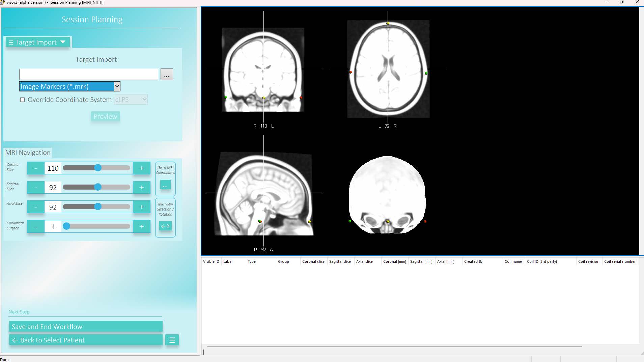The image size is (644, 362).
Task: Select the MRI Navigation tab
Action: tap(28, 152)
